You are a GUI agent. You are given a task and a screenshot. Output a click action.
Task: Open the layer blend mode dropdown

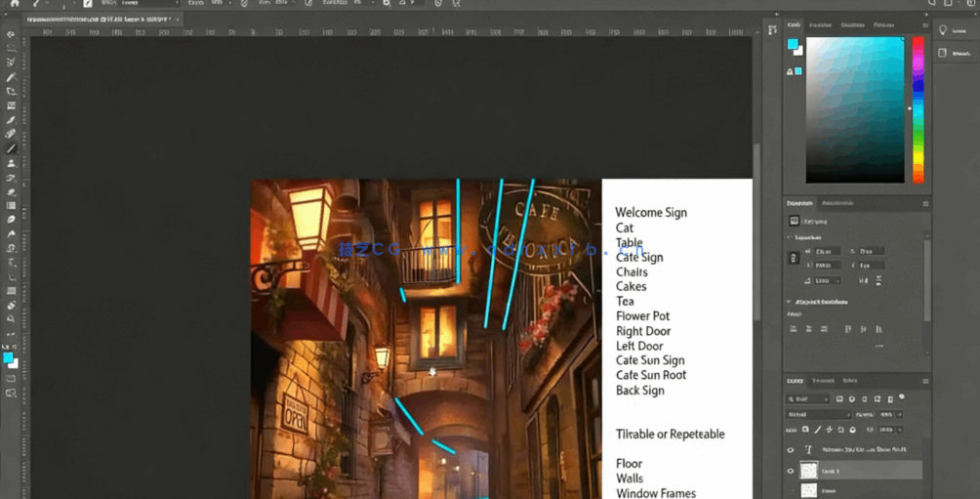click(818, 414)
